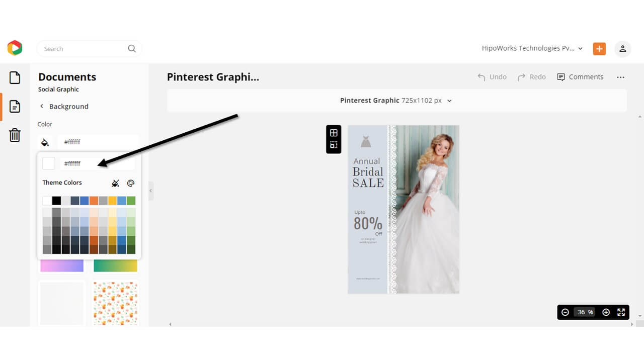Open the Comments panel

580,77
